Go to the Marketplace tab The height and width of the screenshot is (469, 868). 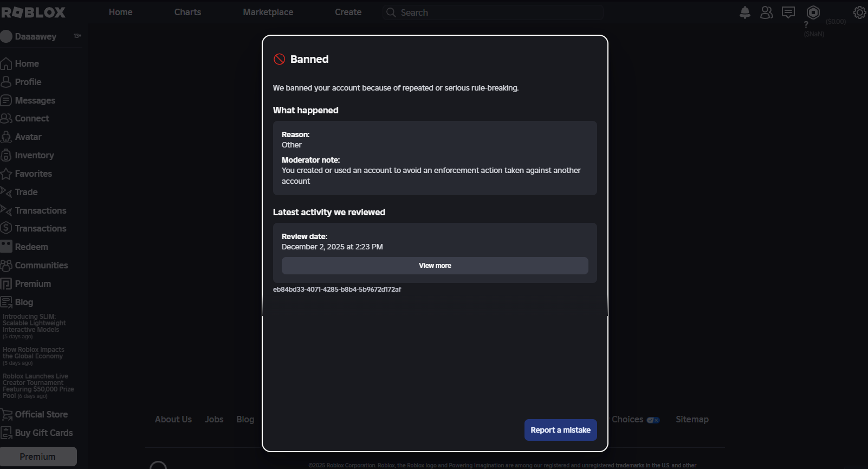click(268, 12)
